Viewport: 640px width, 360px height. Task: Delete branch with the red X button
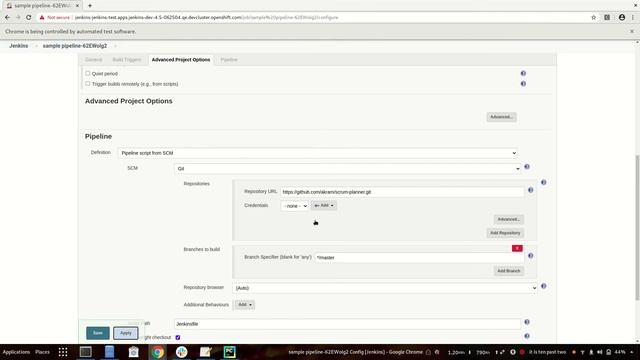[517, 248]
